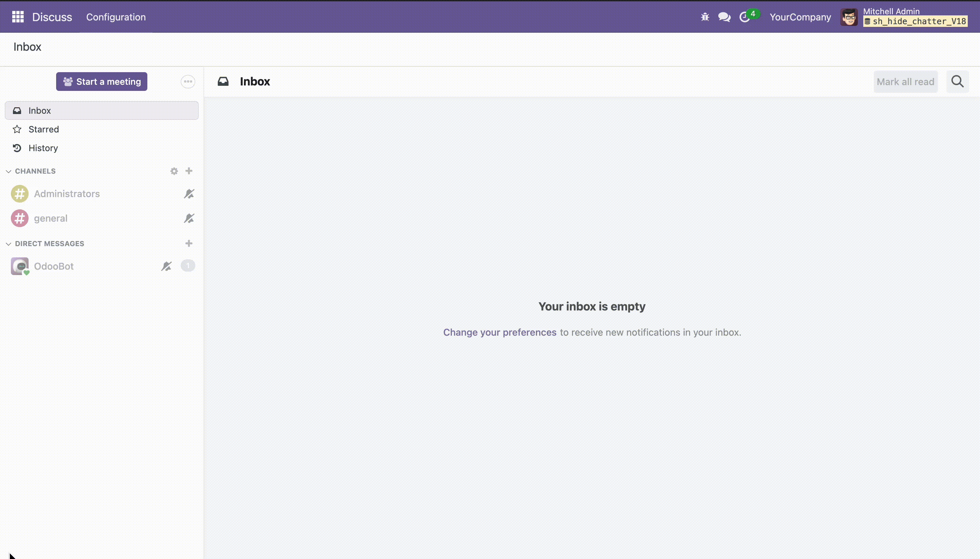Click the general channel hash avatar

click(x=20, y=218)
